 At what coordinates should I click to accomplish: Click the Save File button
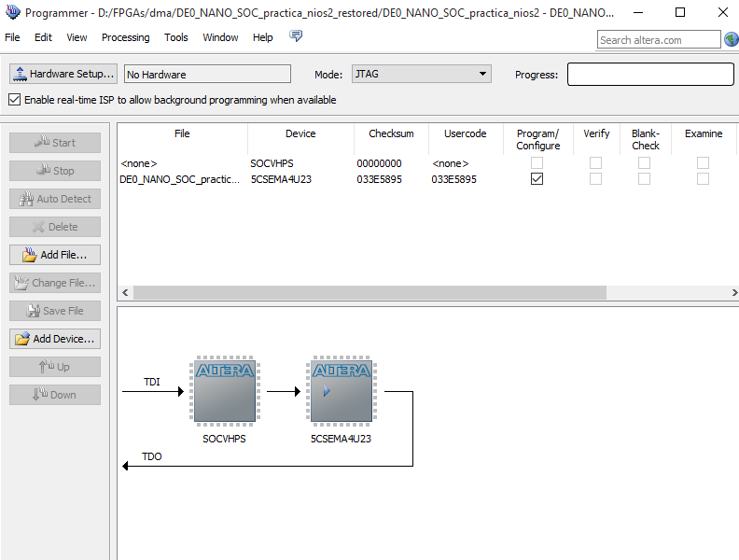point(55,311)
